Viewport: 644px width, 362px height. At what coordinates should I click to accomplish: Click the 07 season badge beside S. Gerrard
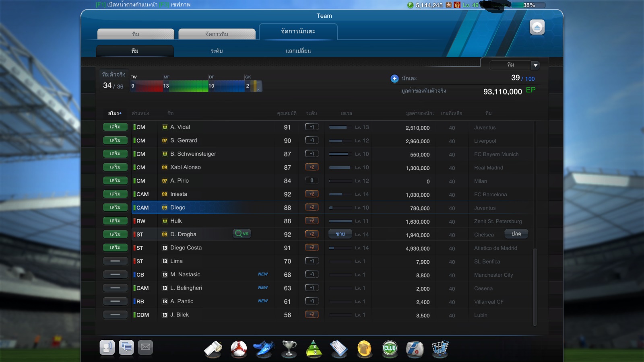click(x=165, y=140)
